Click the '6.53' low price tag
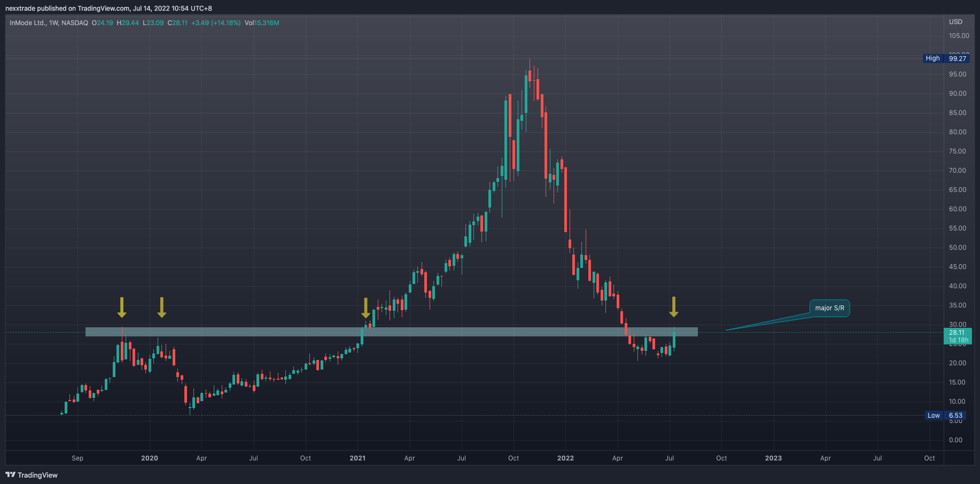The image size is (980, 484). tap(956, 416)
